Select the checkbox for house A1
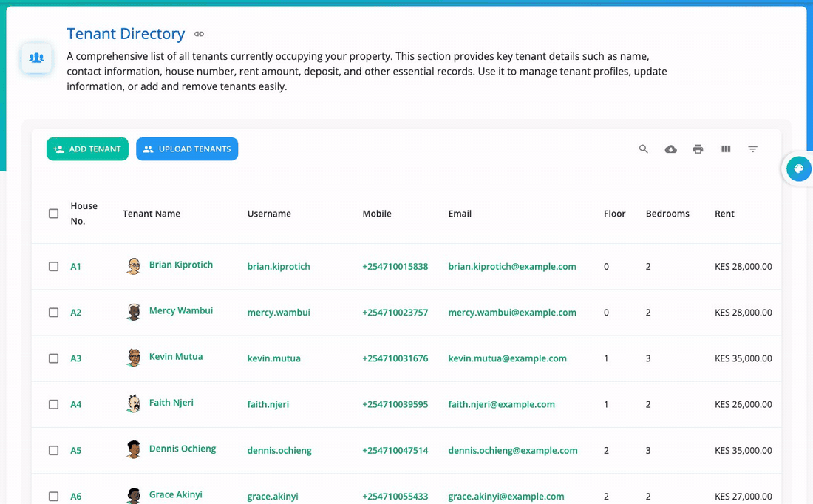Image resolution: width=813 pixels, height=504 pixels. (x=53, y=267)
